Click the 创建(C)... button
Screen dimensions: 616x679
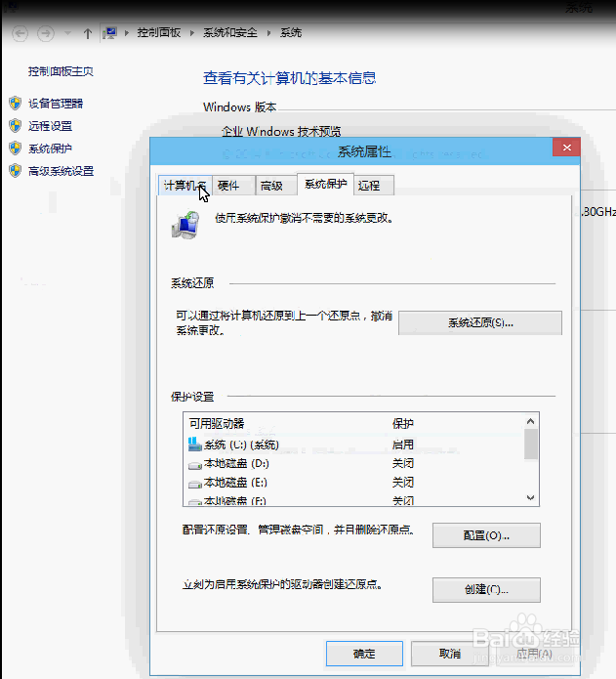486,590
